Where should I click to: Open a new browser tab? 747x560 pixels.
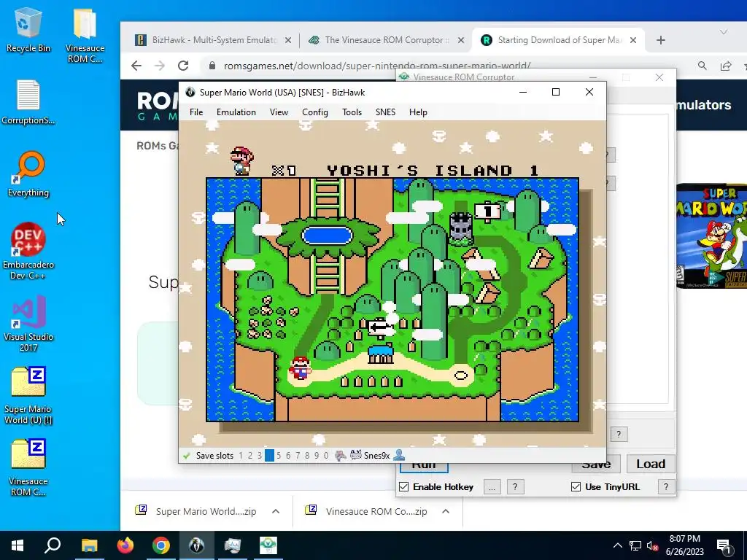661,41
